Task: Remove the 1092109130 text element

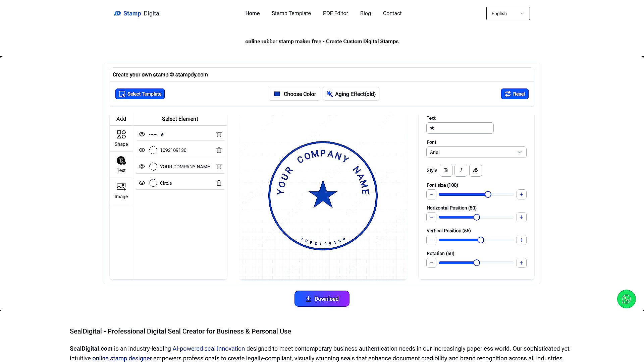Action: [x=219, y=150]
